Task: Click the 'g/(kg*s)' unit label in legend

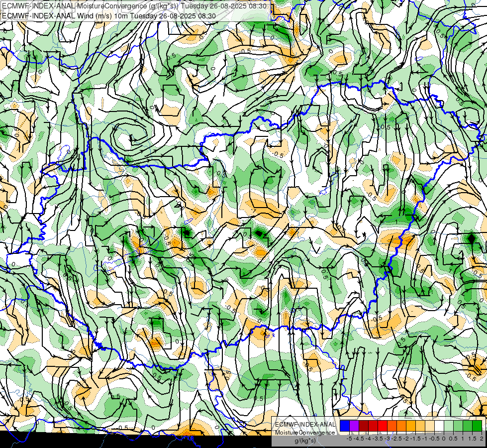Action: pos(305,441)
